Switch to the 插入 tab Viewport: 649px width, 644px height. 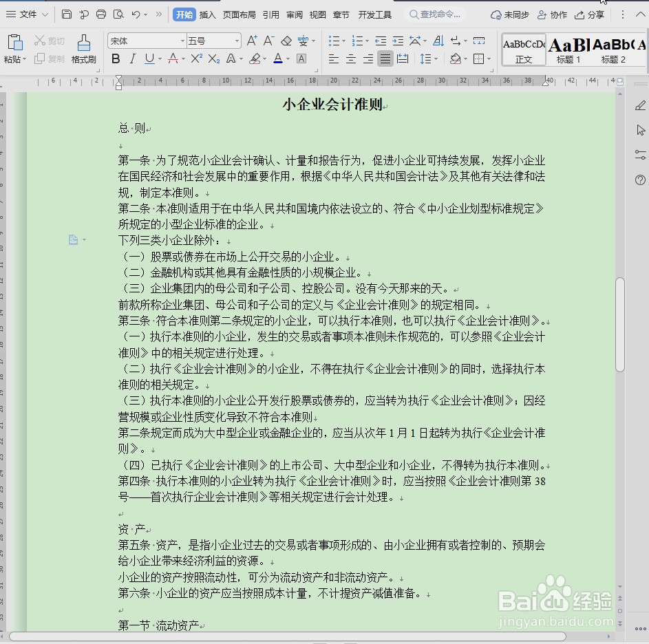[x=207, y=15]
